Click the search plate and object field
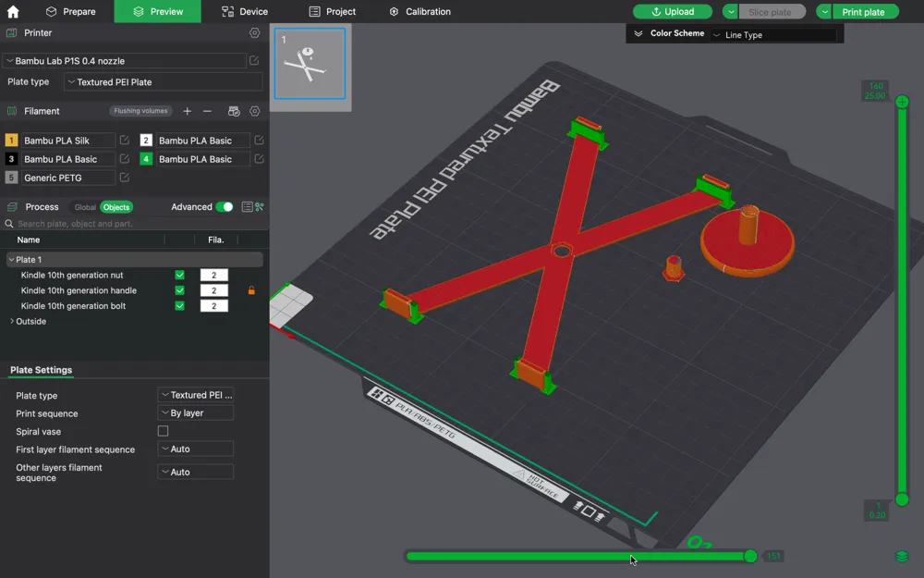924x578 pixels. click(134, 224)
